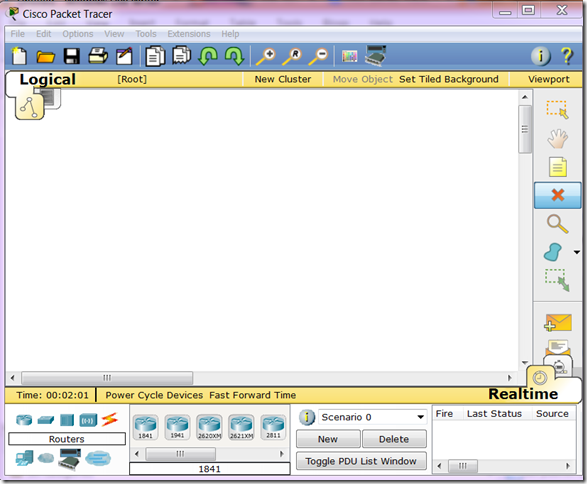The height and width of the screenshot is (484, 587).
Task: Click Set Tiled Background
Action: 448,79
